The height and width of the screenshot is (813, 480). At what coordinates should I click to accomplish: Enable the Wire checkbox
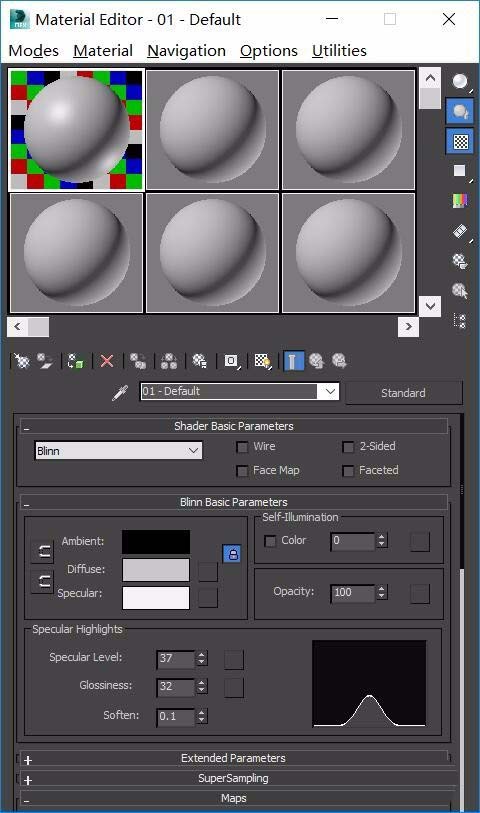242,447
